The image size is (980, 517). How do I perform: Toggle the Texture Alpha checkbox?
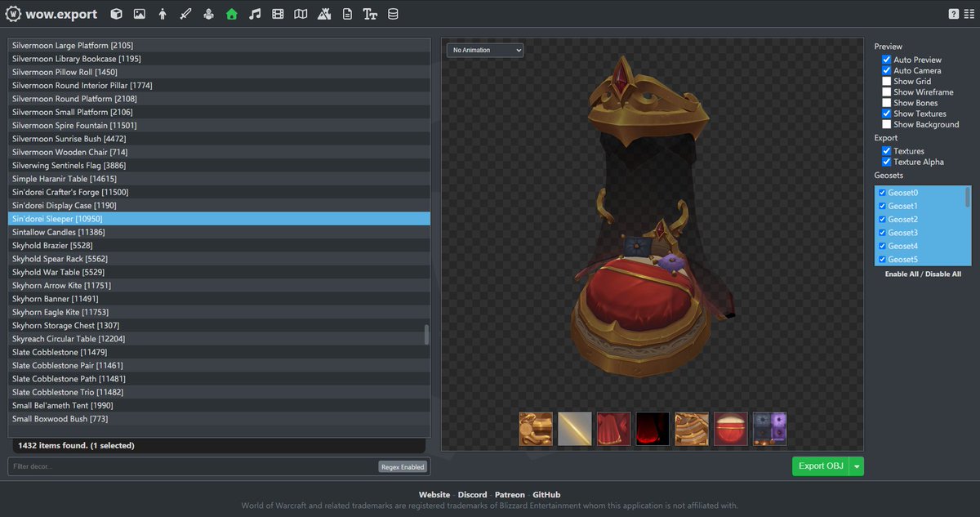(886, 162)
